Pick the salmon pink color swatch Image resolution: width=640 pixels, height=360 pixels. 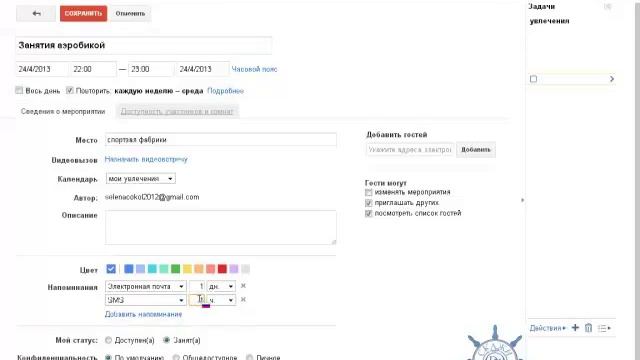(x=210, y=269)
